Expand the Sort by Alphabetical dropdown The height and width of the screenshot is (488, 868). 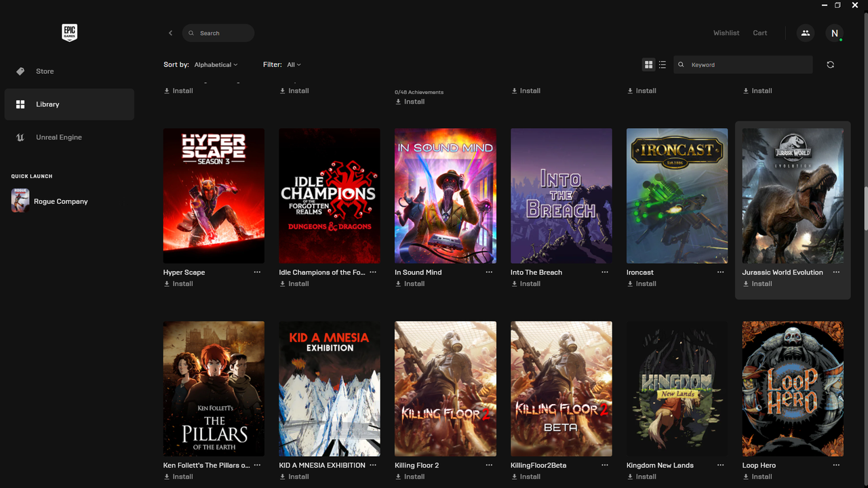pyautogui.click(x=216, y=64)
